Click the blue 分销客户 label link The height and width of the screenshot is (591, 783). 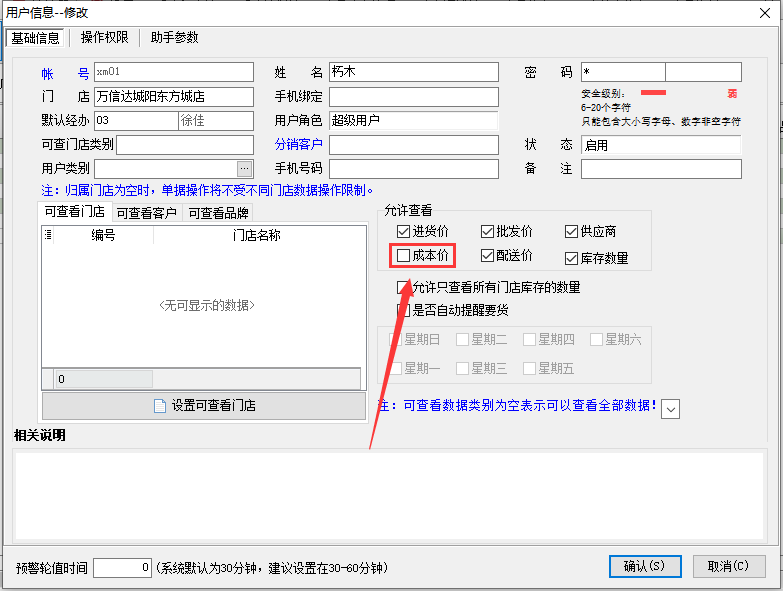(299, 145)
